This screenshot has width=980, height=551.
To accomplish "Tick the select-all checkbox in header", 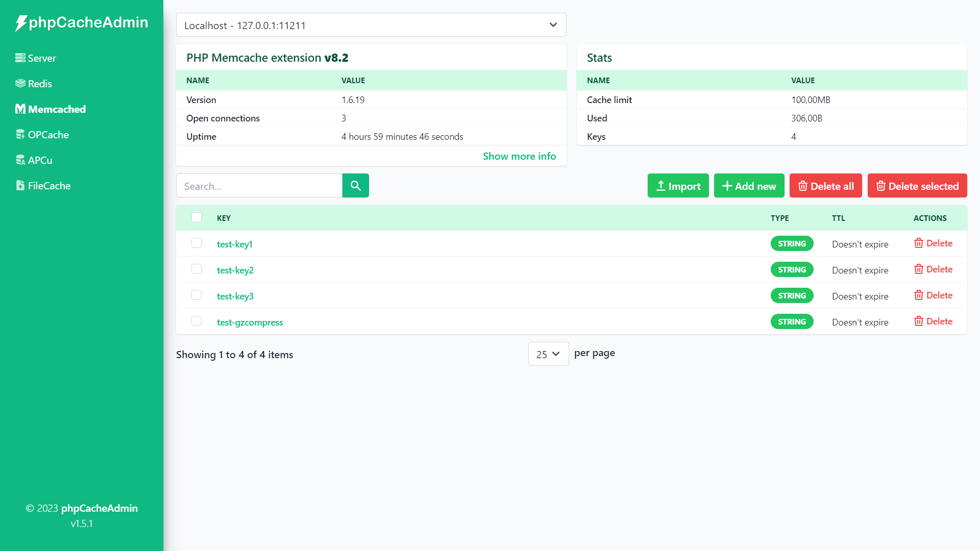I will 197,217.
